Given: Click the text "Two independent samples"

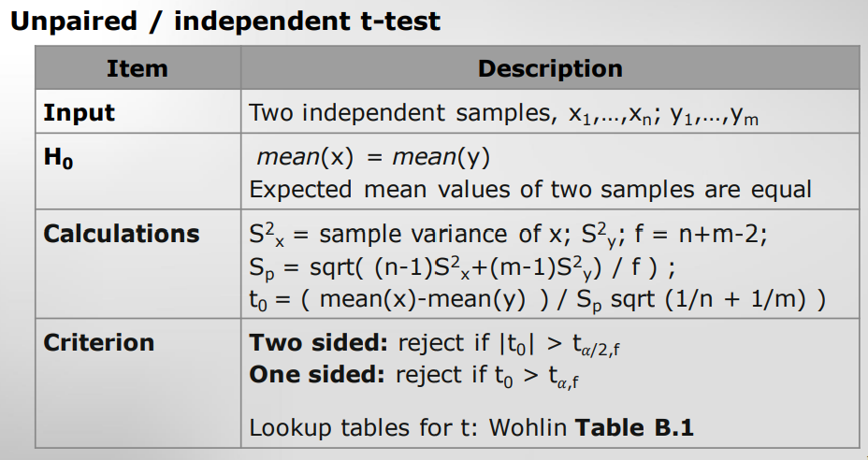Looking at the screenshot, I should pyautogui.click(x=397, y=113).
